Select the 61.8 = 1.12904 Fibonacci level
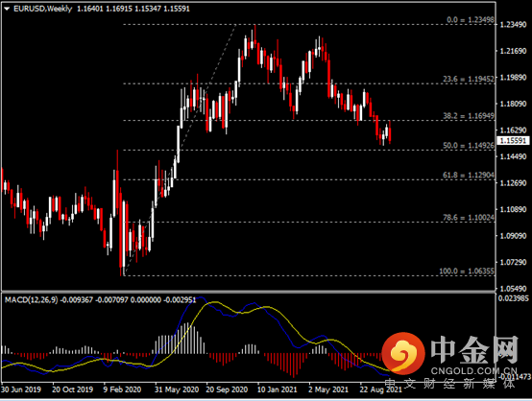 (x=469, y=175)
